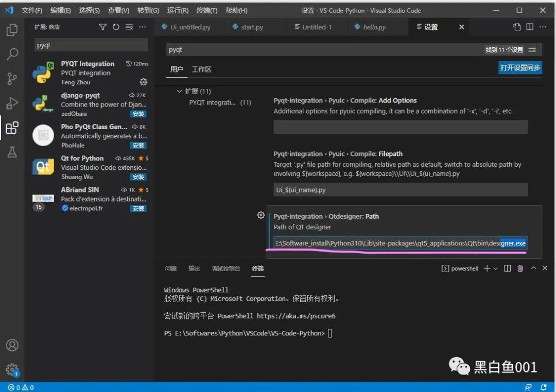Image resolution: width=556 pixels, height=392 pixels.
Task: Open the Explorer view in activity bar
Action: pos(12,30)
